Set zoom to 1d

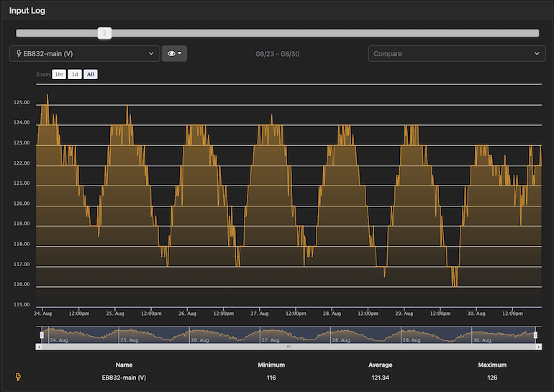click(75, 74)
